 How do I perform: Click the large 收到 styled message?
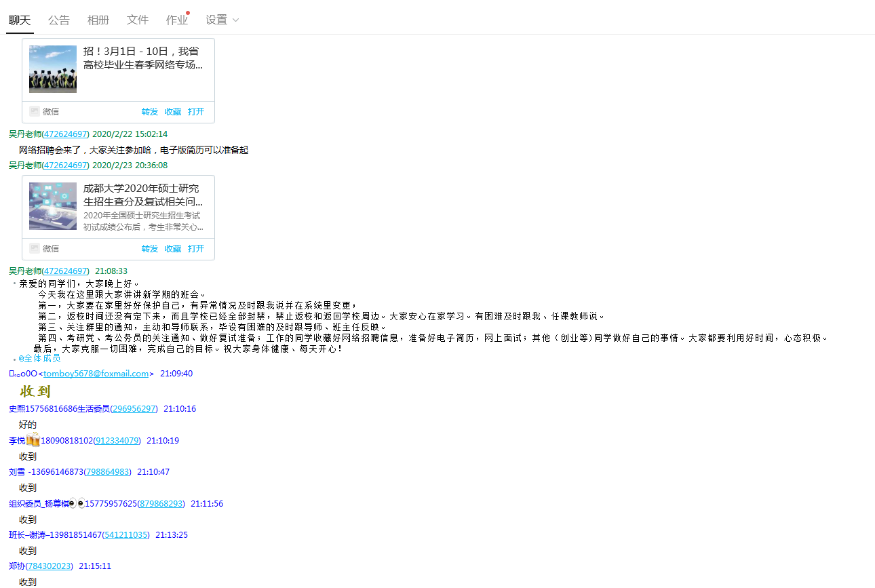[35, 391]
